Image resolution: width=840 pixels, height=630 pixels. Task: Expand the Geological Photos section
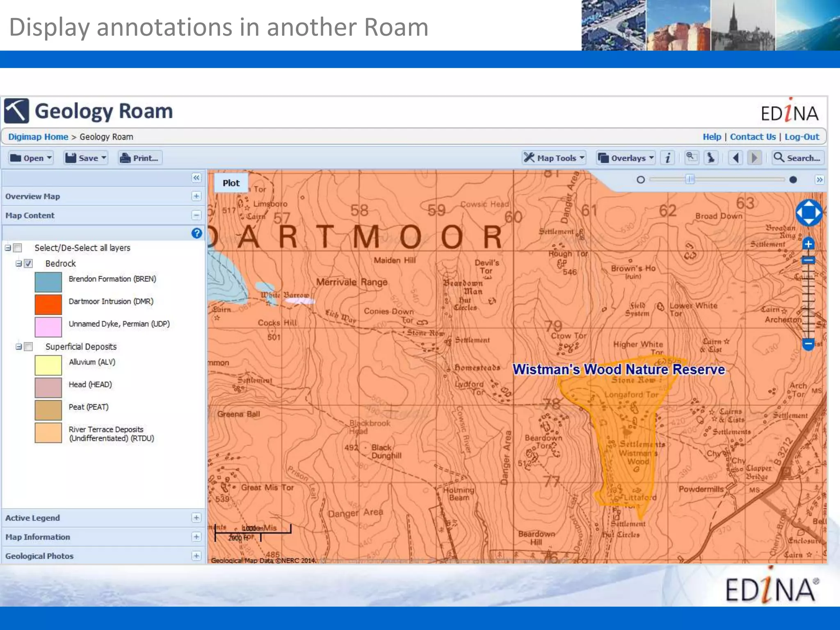point(196,556)
